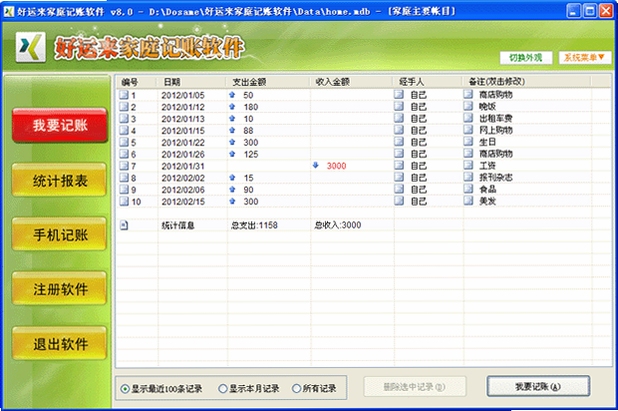Click record icon in row number 7
The width and height of the screenshot is (618, 411).
click(x=124, y=166)
